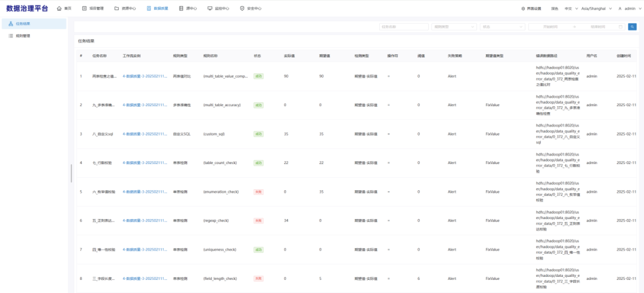Click the blue search icon button

click(x=632, y=27)
